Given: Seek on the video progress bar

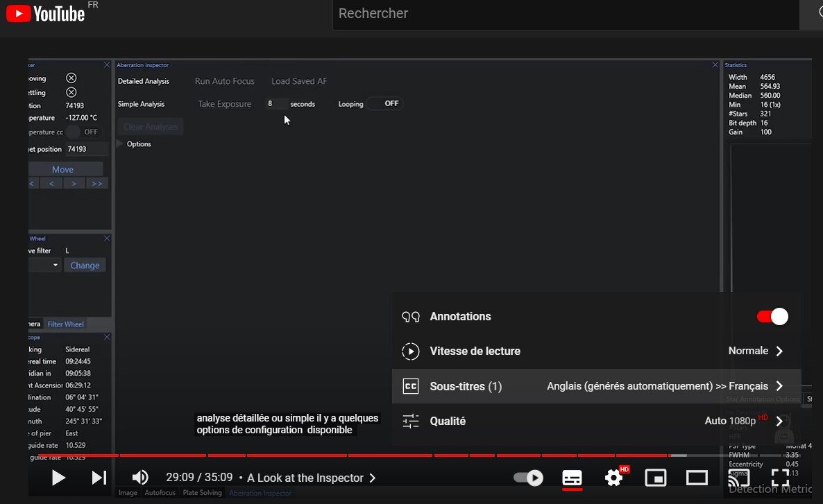Looking at the screenshot, I should [420, 455].
